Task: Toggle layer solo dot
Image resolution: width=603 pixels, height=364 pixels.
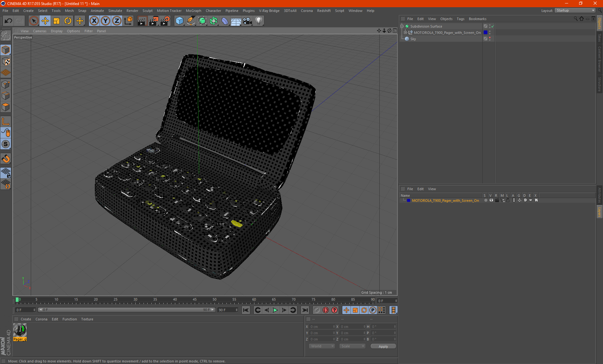Action: 486,200
